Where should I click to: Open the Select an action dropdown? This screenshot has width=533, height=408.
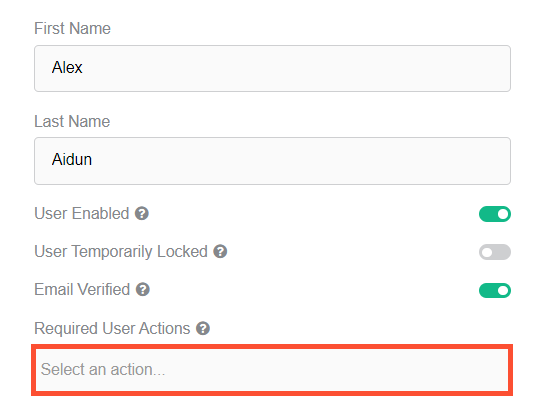(x=272, y=370)
